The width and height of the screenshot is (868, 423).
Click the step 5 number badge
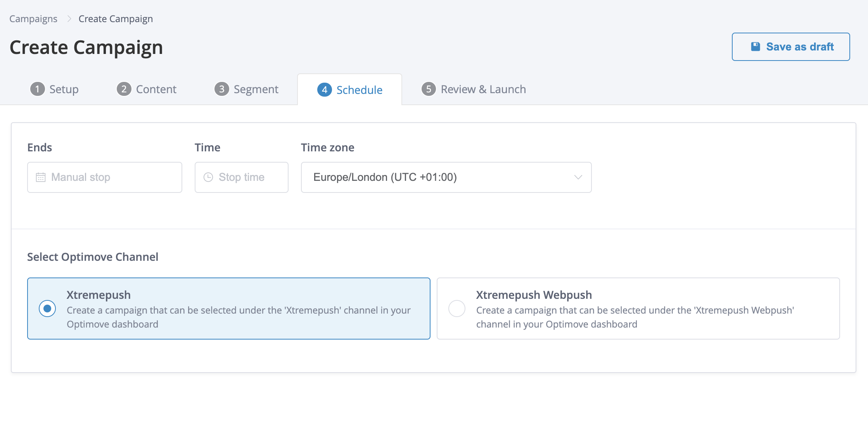coord(429,89)
